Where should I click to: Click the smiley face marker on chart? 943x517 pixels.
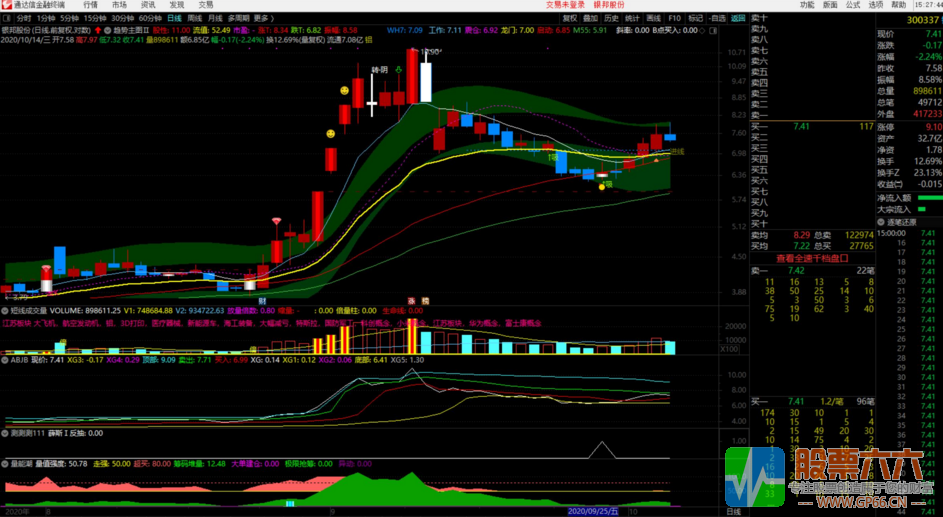click(344, 91)
